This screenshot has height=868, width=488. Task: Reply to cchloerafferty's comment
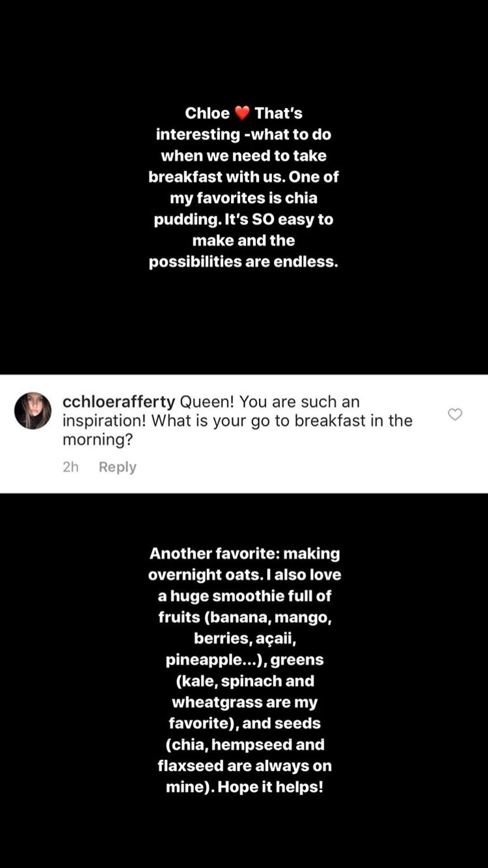117,467
